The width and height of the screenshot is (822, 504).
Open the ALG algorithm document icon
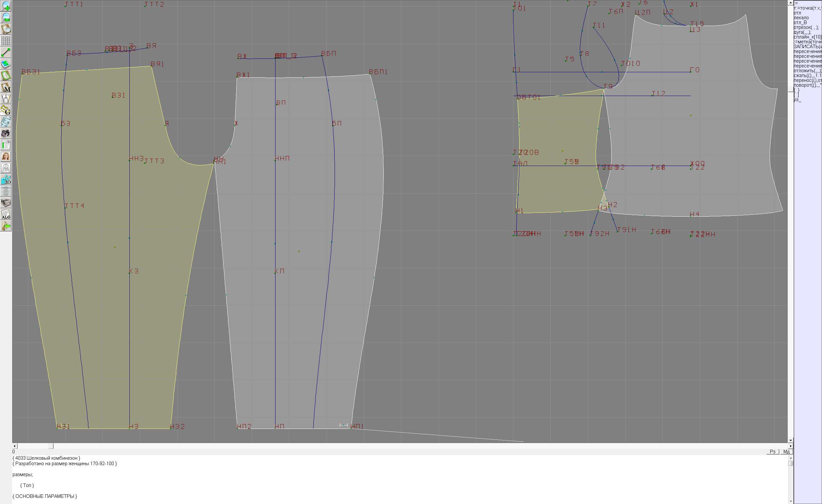tap(6, 214)
